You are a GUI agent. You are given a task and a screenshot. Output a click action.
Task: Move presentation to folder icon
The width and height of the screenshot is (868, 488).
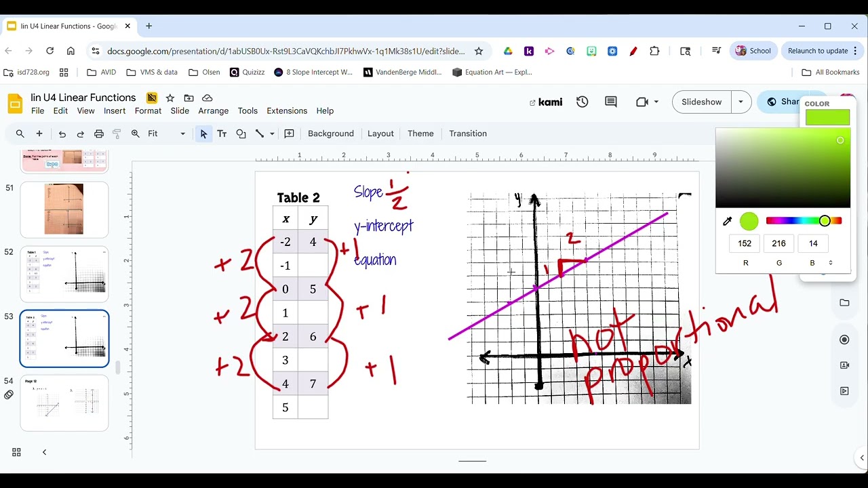(x=189, y=98)
